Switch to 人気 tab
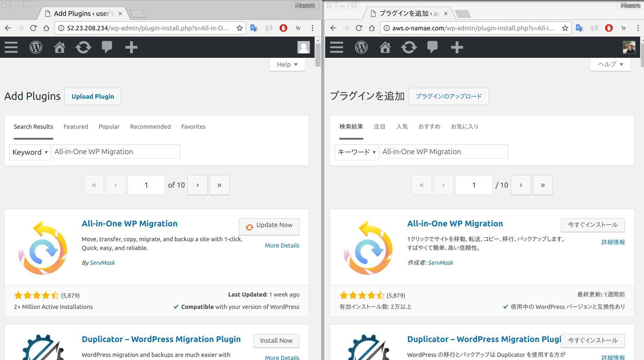The image size is (644, 360). 402,127
